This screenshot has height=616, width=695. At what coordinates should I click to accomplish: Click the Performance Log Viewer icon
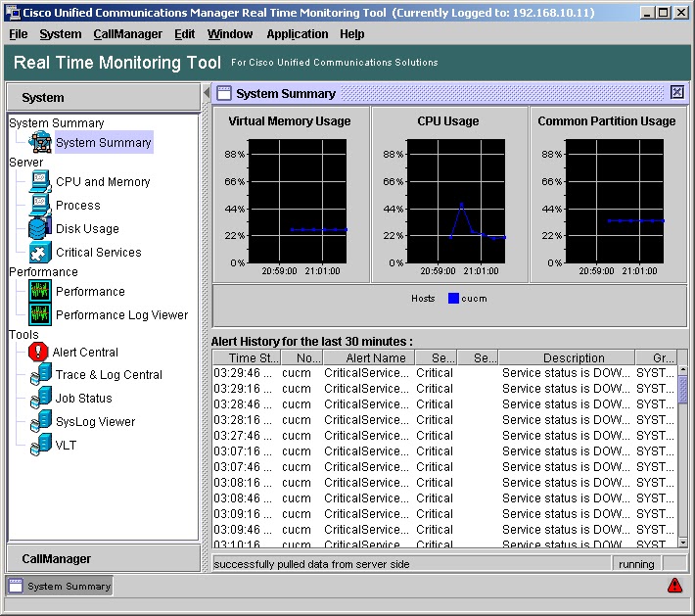pyautogui.click(x=40, y=314)
